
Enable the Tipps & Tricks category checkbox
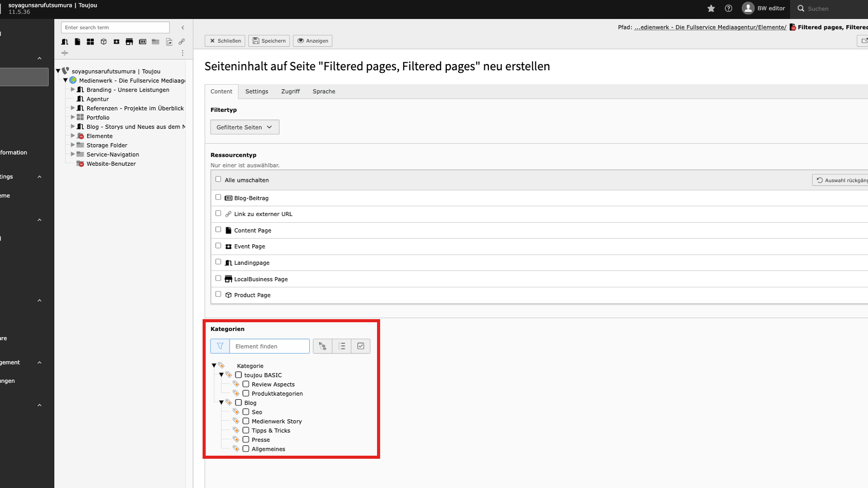[246, 431]
